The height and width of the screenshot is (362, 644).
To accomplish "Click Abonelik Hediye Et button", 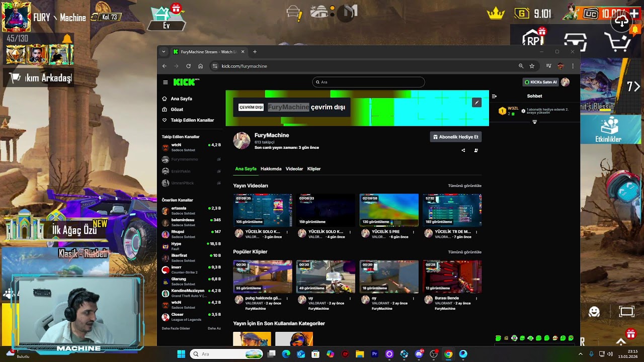I will coord(456,137).
